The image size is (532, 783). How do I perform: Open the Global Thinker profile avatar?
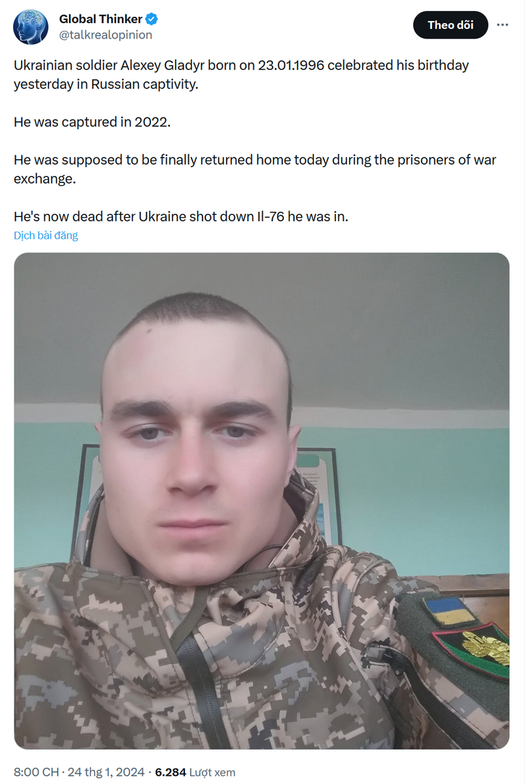coord(30,27)
